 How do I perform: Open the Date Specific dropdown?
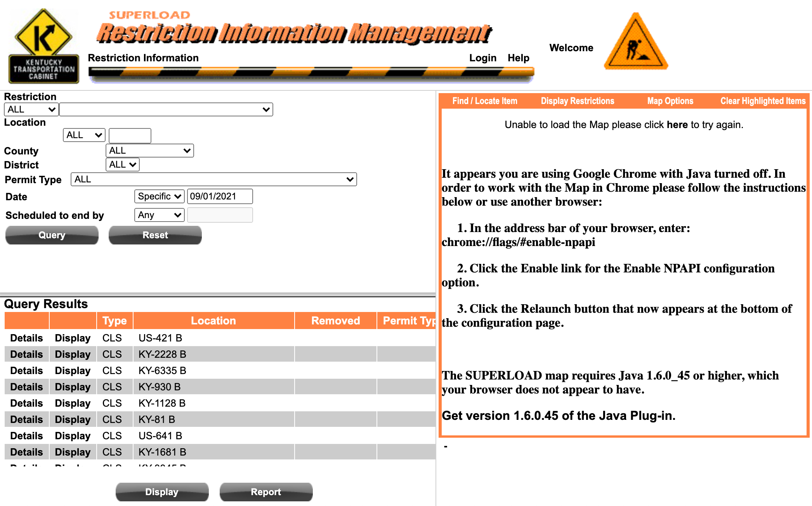click(160, 196)
